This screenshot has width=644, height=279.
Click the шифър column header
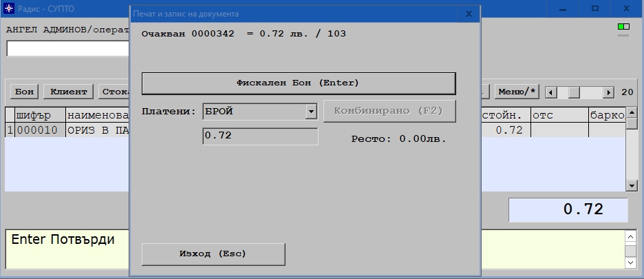coord(37,115)
